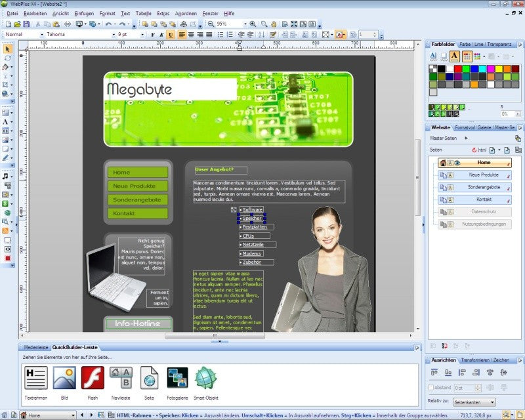
Task: Pick the red color swatch
Action: 458,69
